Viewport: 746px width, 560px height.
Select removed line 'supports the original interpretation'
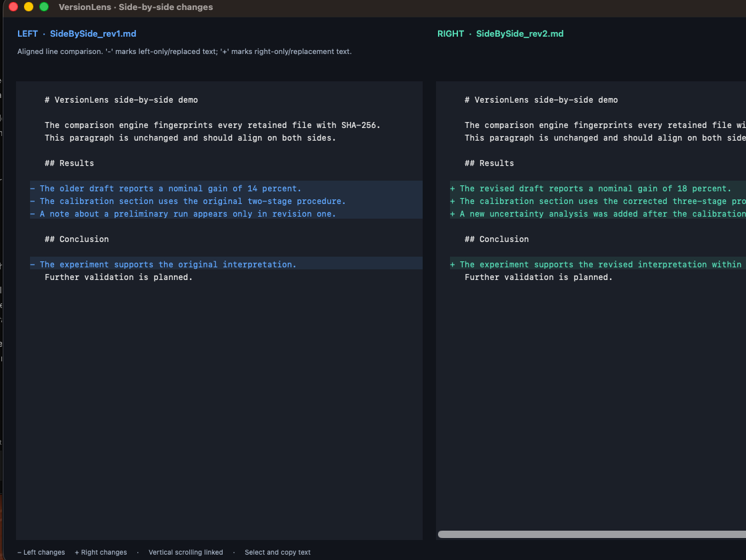pyautogui.click(x=226, y=265)
